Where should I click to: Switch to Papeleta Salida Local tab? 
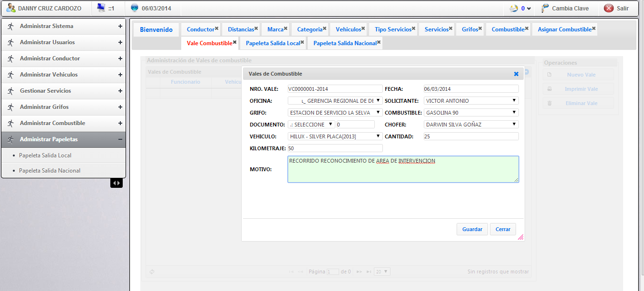273,43
